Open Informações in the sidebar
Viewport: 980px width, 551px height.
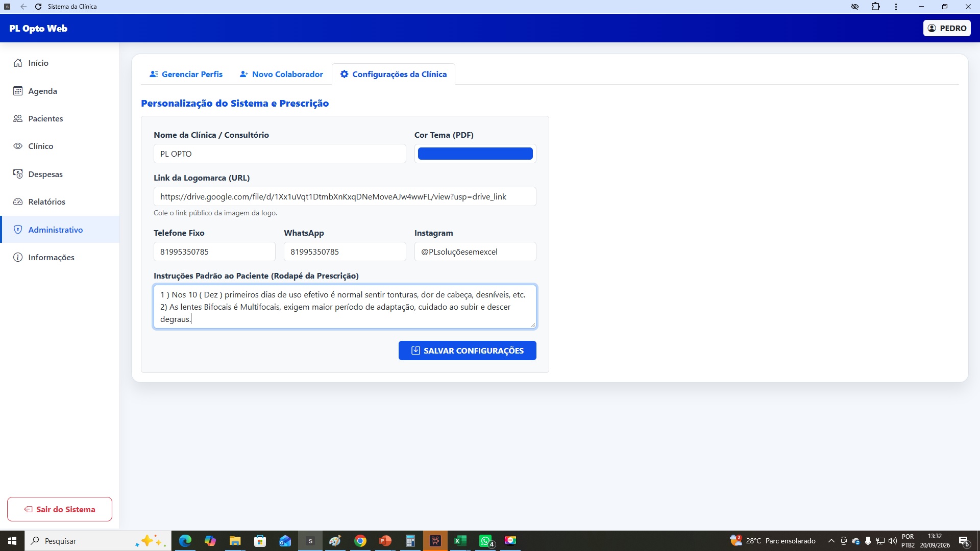tap(60, 257)
